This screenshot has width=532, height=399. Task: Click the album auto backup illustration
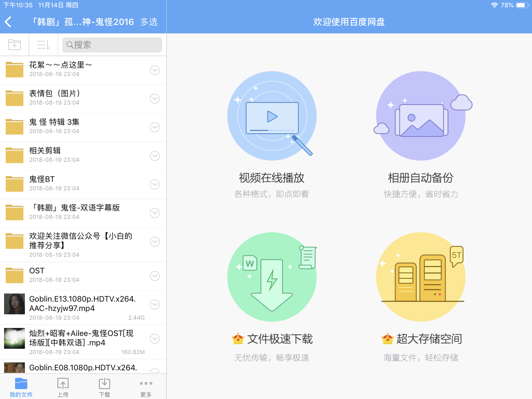[x=420, y=116]
